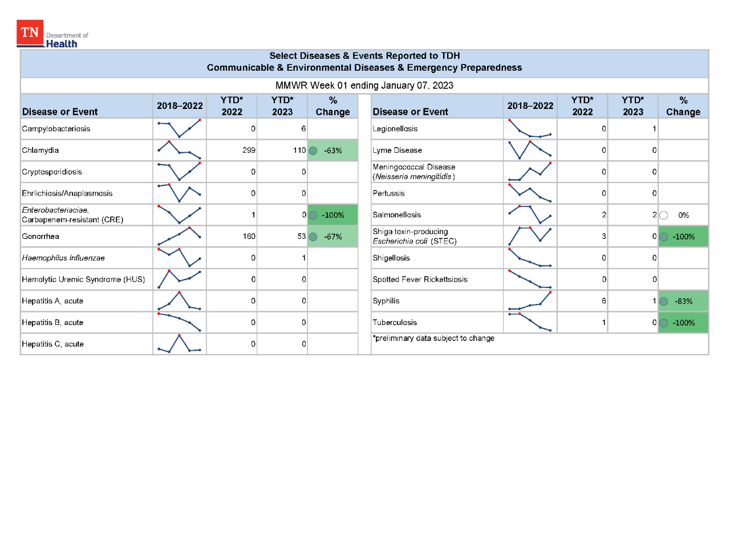This screenshot has height=560, width=730.
Task: Click the Gonorrhea 2018–2022 sparkline chart
Action: point(179,236)
